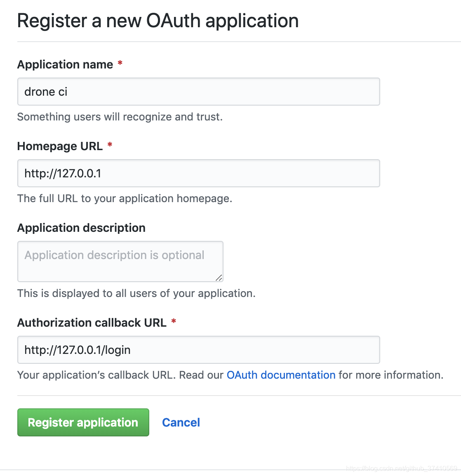Open the OAuth documentation link
The height and width of the screenshot is (476, 461).
pos(281,375)
